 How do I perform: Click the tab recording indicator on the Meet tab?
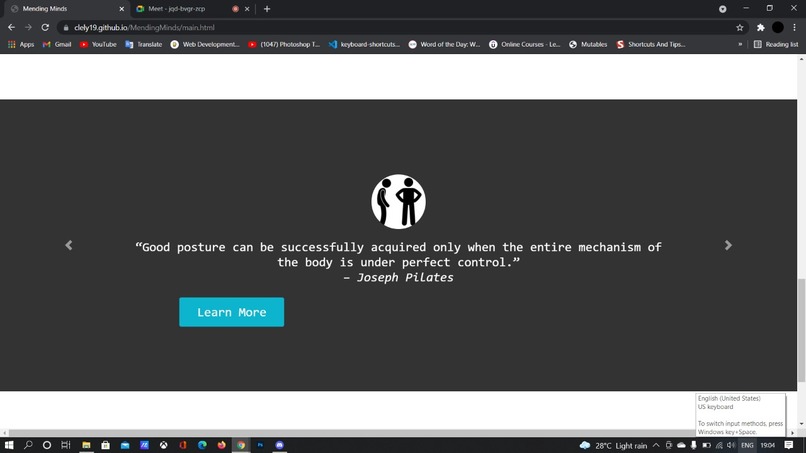coord(235,9)
